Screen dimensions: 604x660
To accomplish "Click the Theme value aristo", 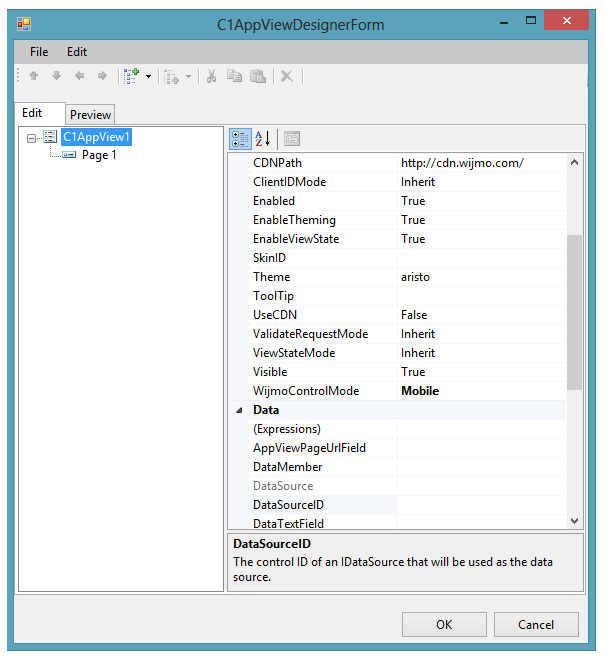I will [482, 277].
